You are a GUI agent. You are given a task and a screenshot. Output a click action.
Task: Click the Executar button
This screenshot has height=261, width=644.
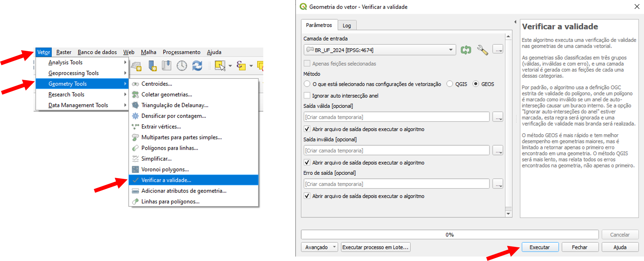point(540,247)
